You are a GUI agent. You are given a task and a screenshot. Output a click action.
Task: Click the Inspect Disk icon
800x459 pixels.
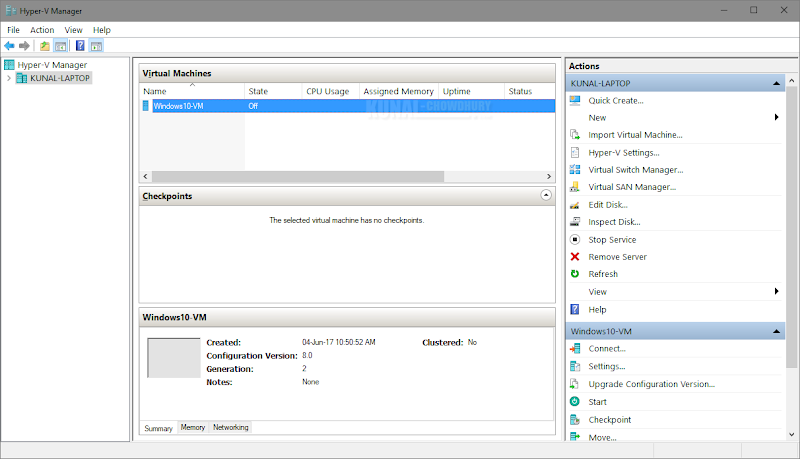click(x=575, y=221)
